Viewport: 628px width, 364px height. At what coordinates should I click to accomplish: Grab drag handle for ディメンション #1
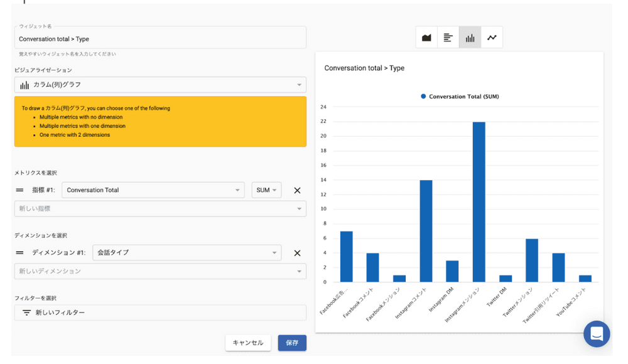20,253
